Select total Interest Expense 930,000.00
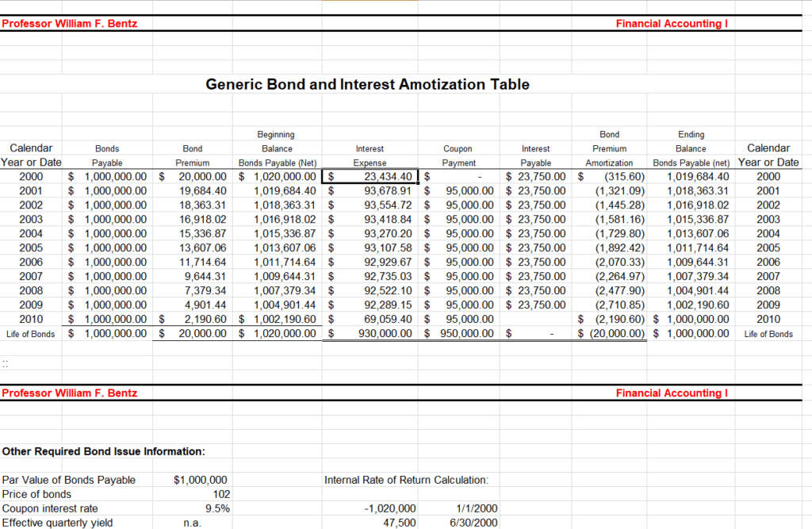 pyautogui.click(x=370, y=334)
